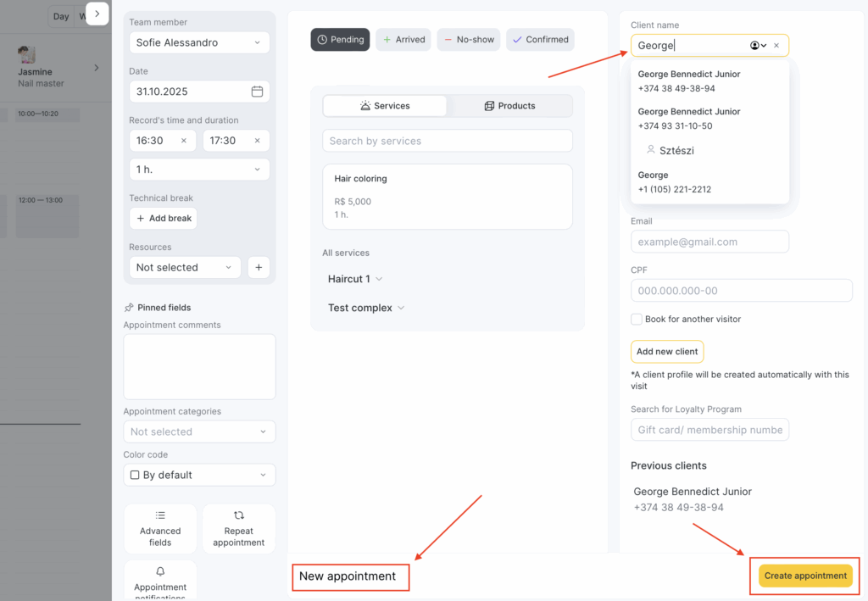Click the Create appointment button
The height and width of the screenshot is (601, 868).
click(804, 576)
